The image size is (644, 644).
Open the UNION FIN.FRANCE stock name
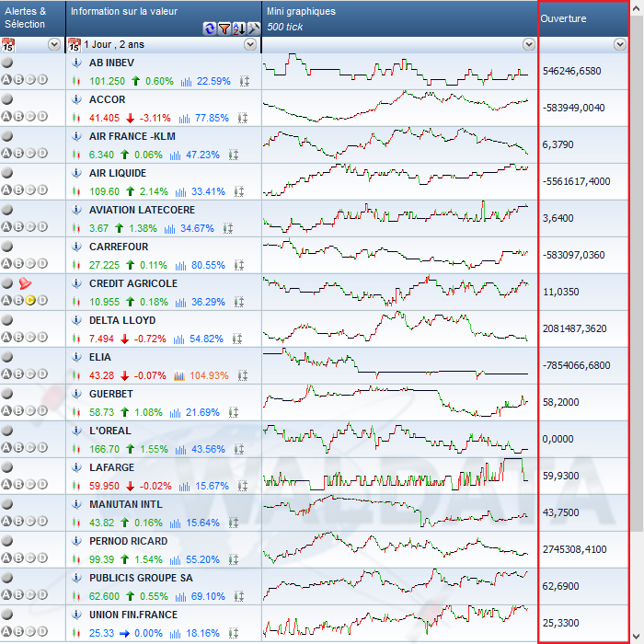[133, 615]
